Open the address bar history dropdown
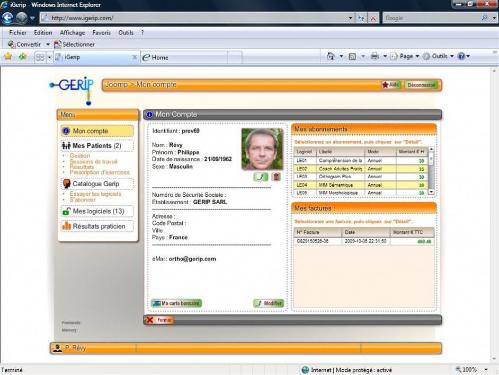Viewport: 499px width, 375px height. (x=350, y=18)
